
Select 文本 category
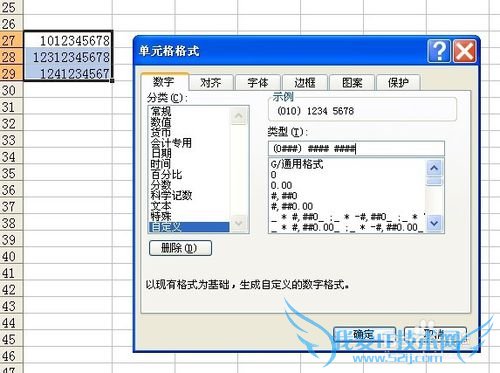[189, 206]
